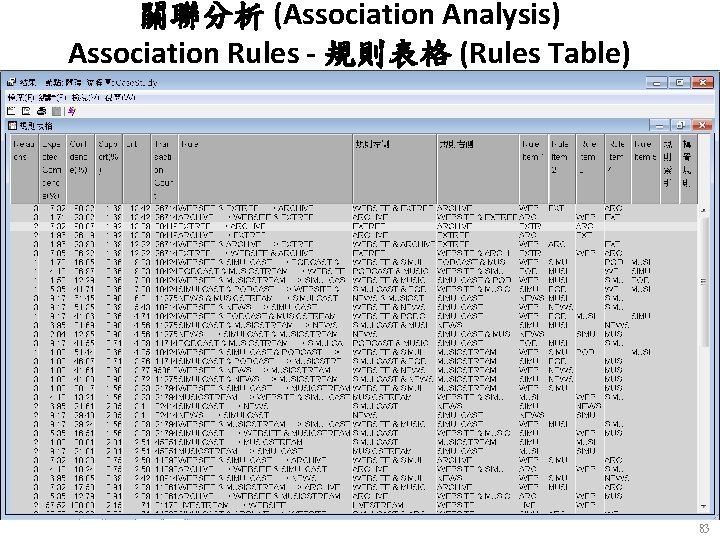Restore the inner rules table window

point(681,125)
